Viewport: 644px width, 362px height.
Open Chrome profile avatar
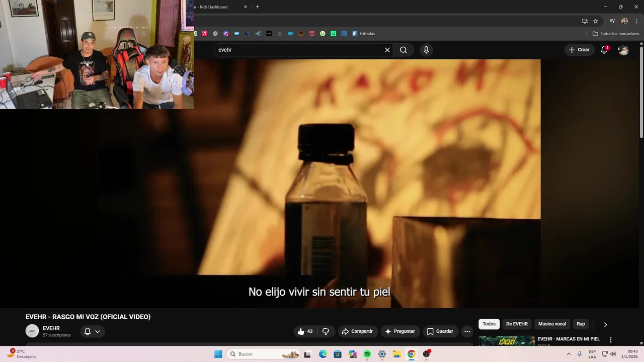[x=624, y=21]
